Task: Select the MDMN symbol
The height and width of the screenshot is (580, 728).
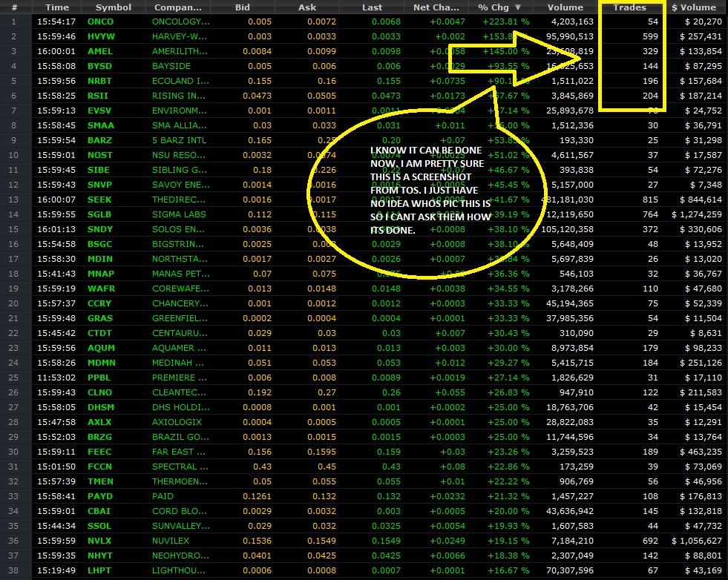Action: (x=102, y=363)
